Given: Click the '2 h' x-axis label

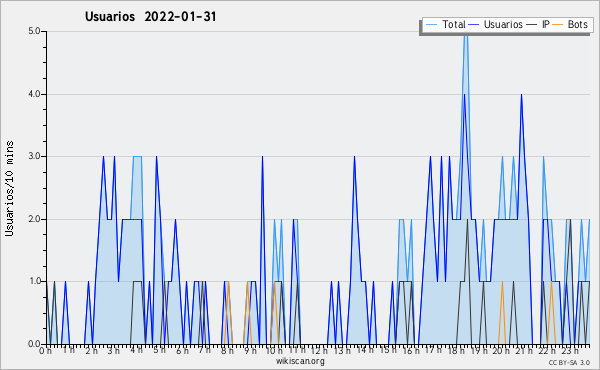Looking at the screenshot, I should (91, 351).
